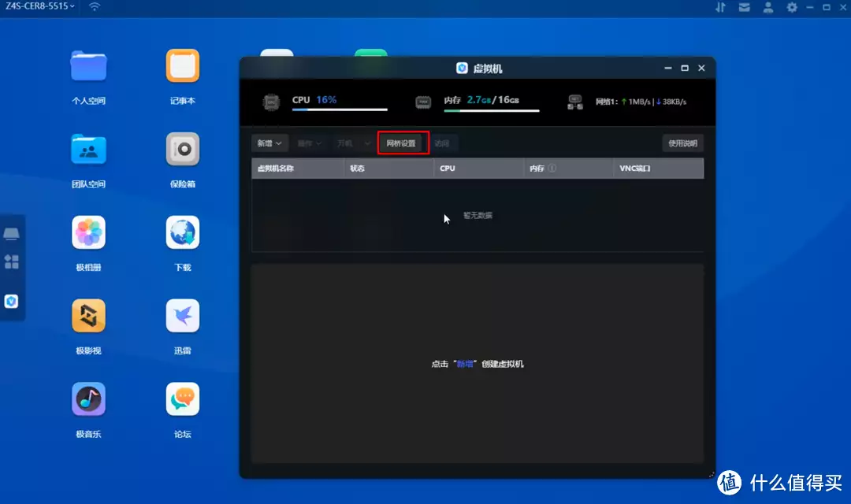Viewport: 851px width, 504px height.
Task: Click the info icon beside 内存 column
Action: click(552, 169)
